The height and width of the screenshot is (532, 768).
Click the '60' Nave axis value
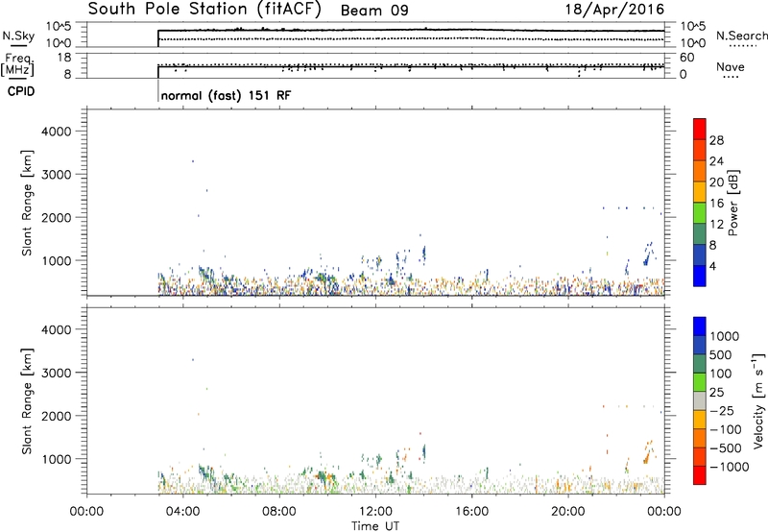click(x=687, y=58)
